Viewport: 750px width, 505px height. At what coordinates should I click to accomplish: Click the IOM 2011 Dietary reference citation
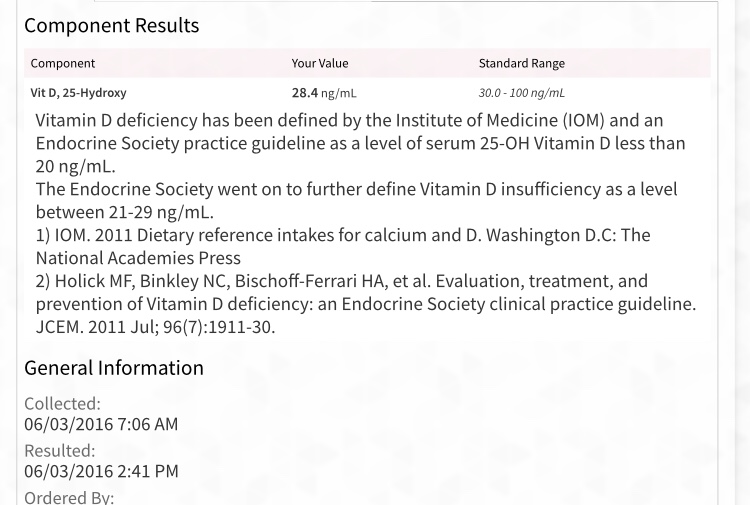click(342, 235)
